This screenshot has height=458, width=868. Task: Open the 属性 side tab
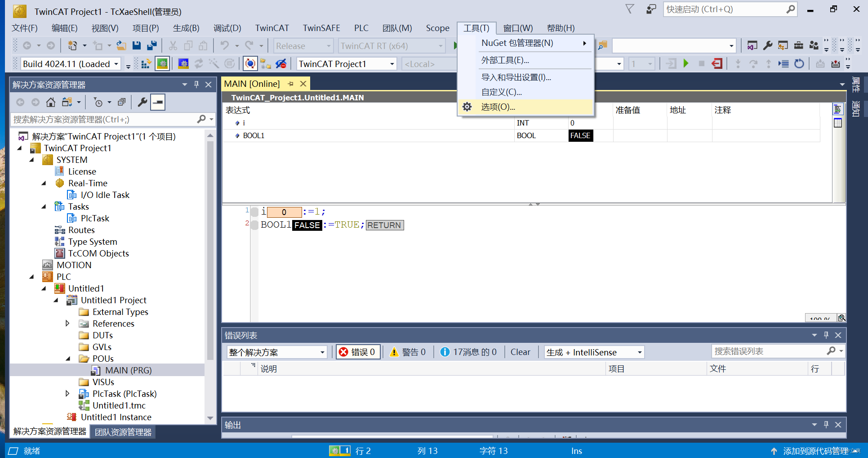(x=856, y=85)
